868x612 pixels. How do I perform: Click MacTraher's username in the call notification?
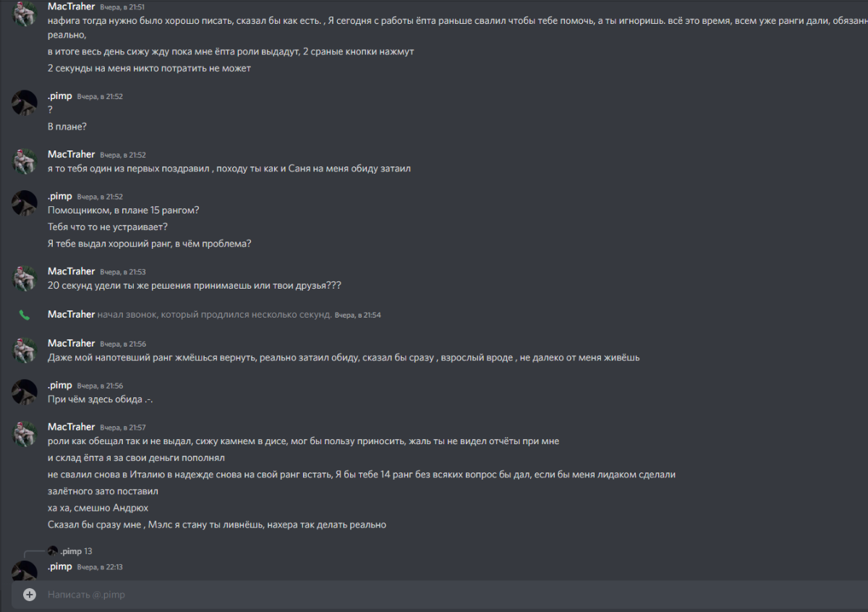pos(71,314)
